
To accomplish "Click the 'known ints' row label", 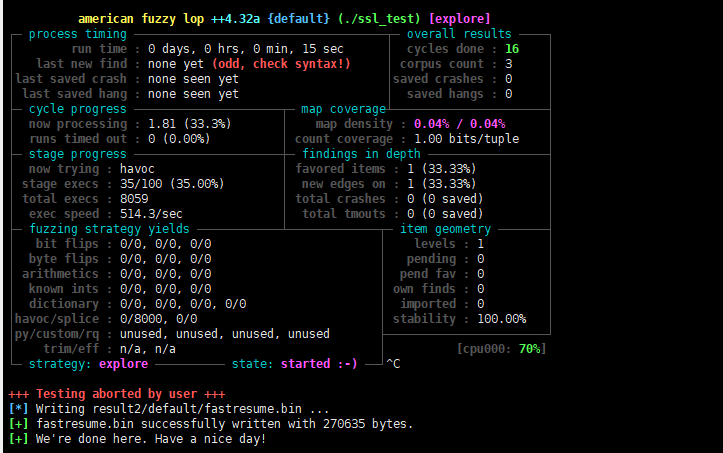I will tap(64, 289).
